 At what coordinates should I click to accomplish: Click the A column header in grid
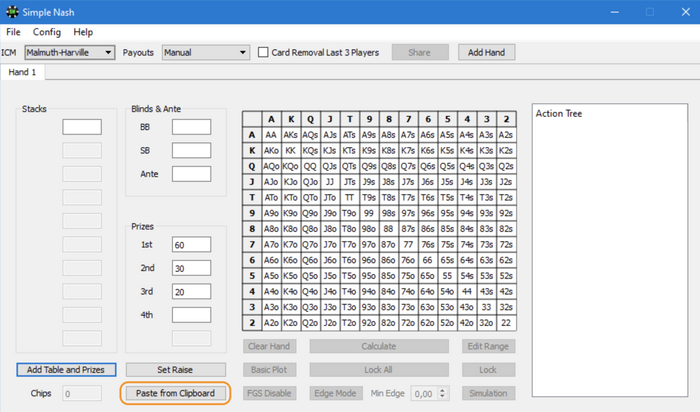click(271, 119)
